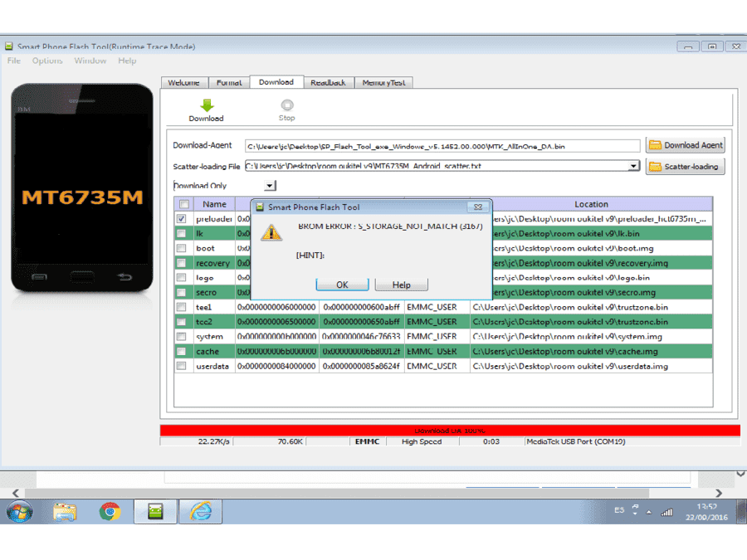The width and height of the screenshot is (747, 560).
Task: Open the Options menu
Action: [47, 61]
